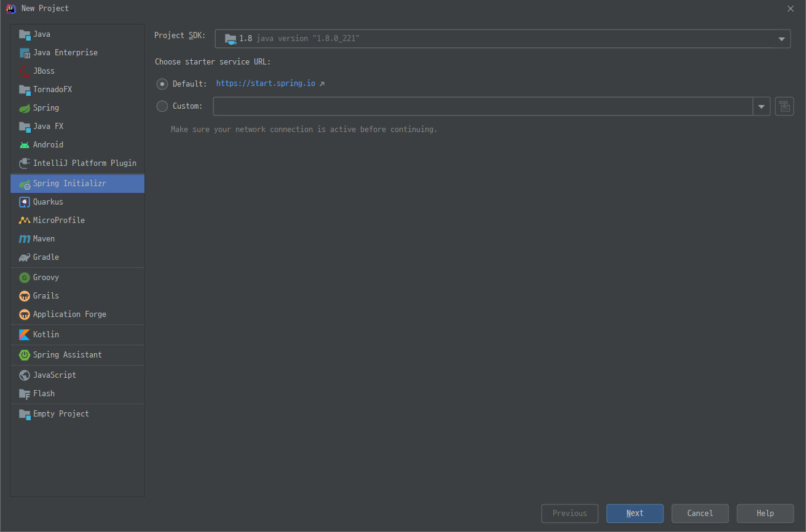Choose Spring Assistant project type label
806x532 pixels.
coord(68,355)
